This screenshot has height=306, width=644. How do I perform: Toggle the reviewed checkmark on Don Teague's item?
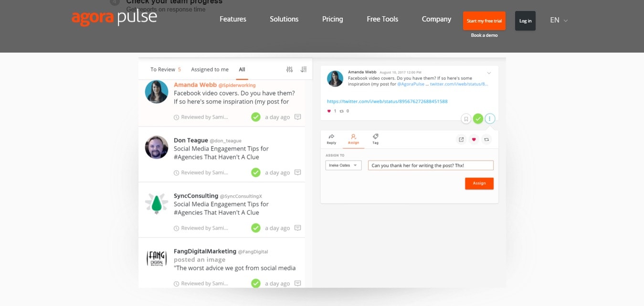[x=256, y=173]
